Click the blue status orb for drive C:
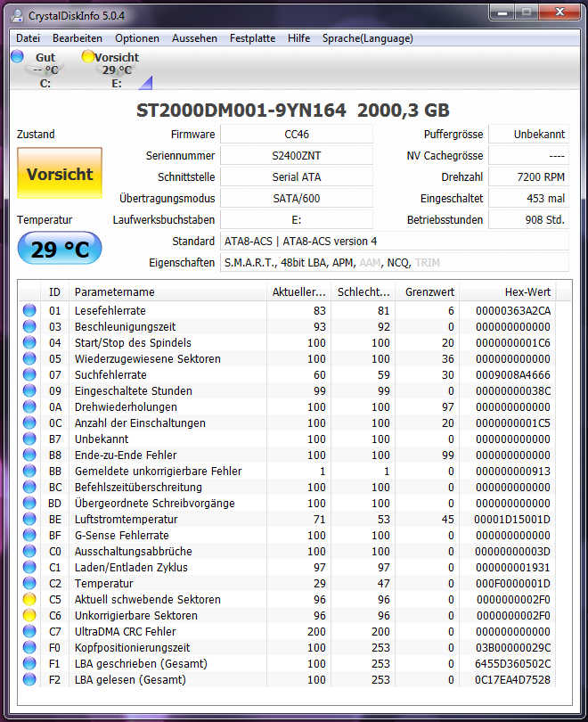Viewport: 588px width, 722px height. [x=17, y=56]
